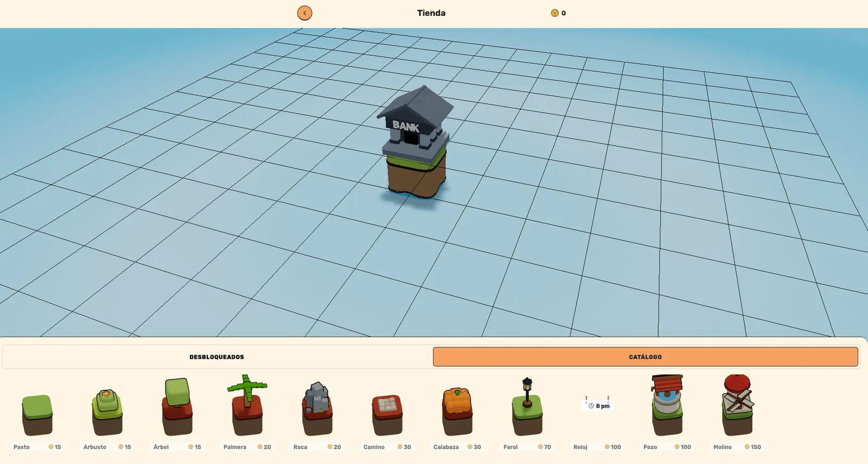Click the Farol price of 70

544,447
